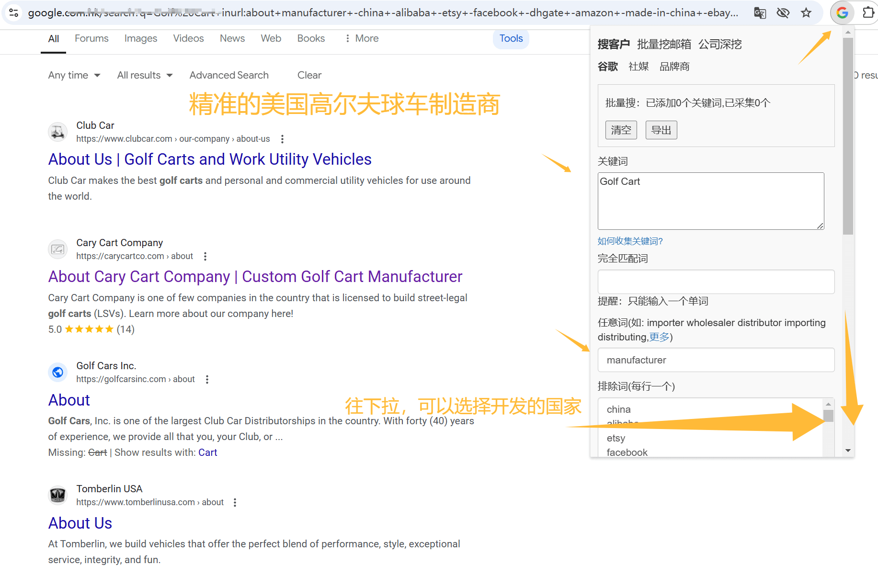878x588 pixels.
Task: Open options for the Tomberlin USA result
Action: pyautogui.click(x=235, y=502)
